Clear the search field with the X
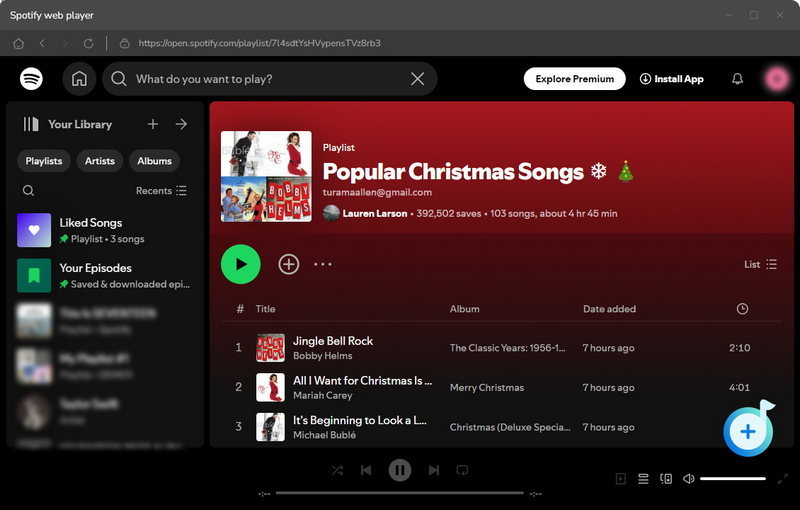This screenshot has width=800, height=510. click(417, 79)
